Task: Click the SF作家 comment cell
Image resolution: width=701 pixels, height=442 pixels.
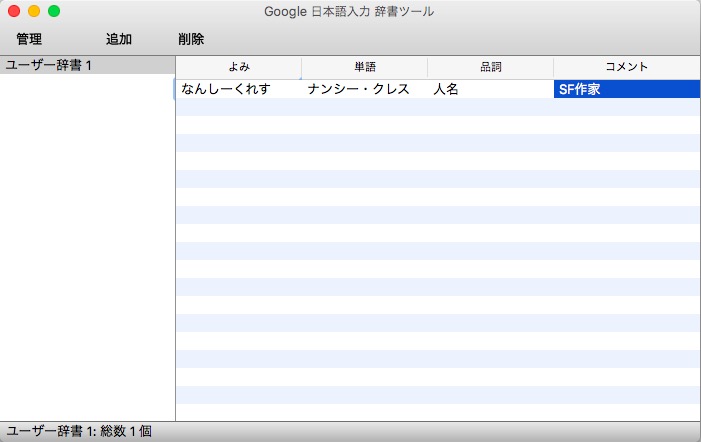Action: pyautogui.click(x=627, y=89)
